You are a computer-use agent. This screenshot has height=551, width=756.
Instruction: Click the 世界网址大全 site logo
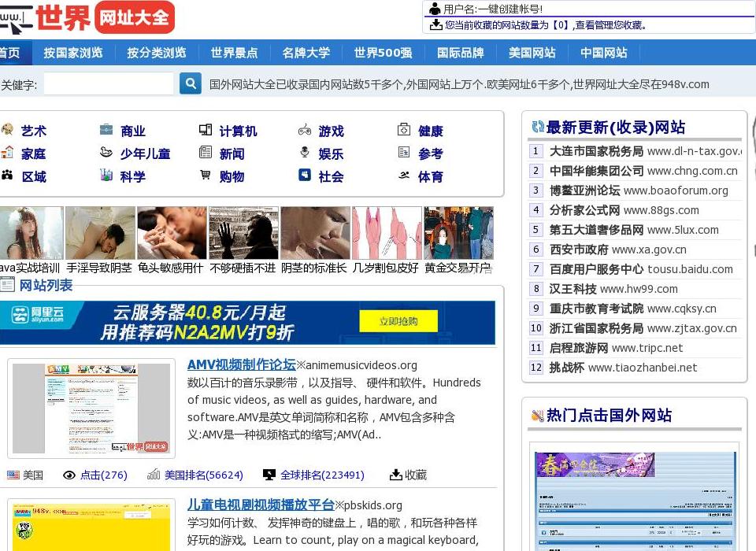[87, 17]
